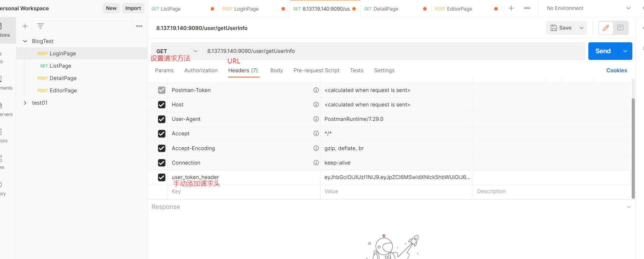Viewport: 644px width, 259px height.
Task: Open the GET method dropdown
Action: point(177,51)
